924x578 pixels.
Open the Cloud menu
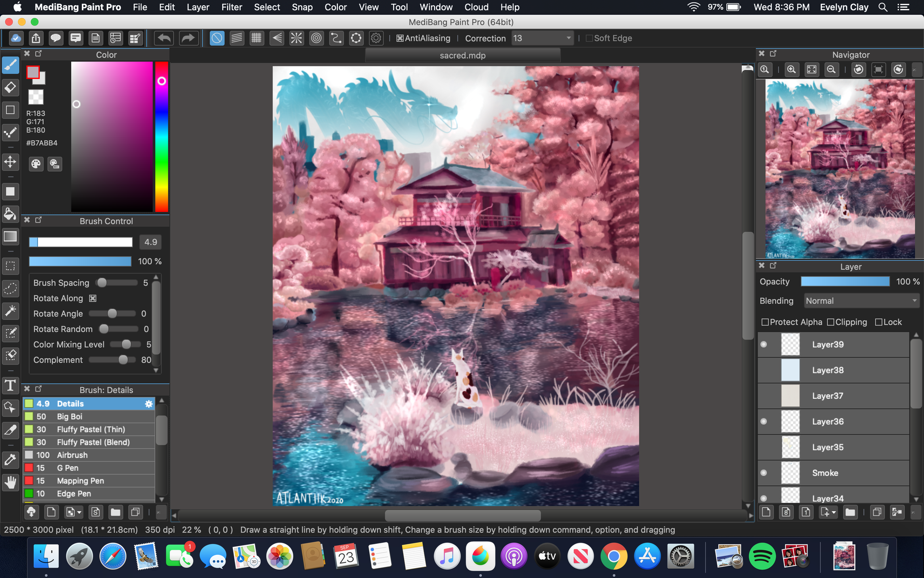pyautogui.click(x=476, y=7)
